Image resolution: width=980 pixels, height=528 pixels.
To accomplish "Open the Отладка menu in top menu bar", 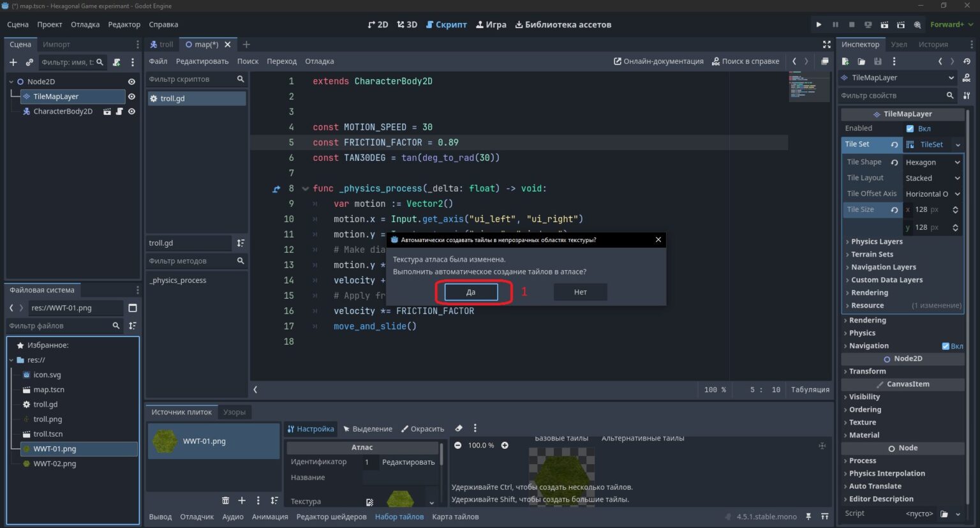I will pyautogui.click(x=85, y=24).
